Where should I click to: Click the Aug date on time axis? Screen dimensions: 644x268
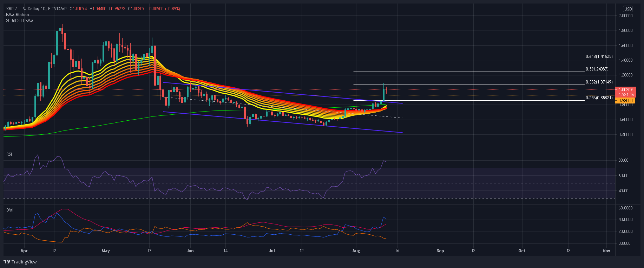[x=356, y=251]
